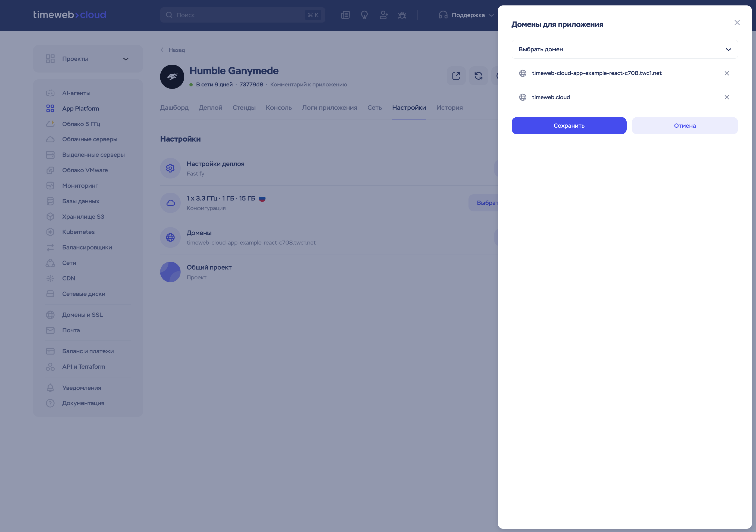Screen dimensions: 756x532
Task: Open CDN section
Action: (68, 278)
